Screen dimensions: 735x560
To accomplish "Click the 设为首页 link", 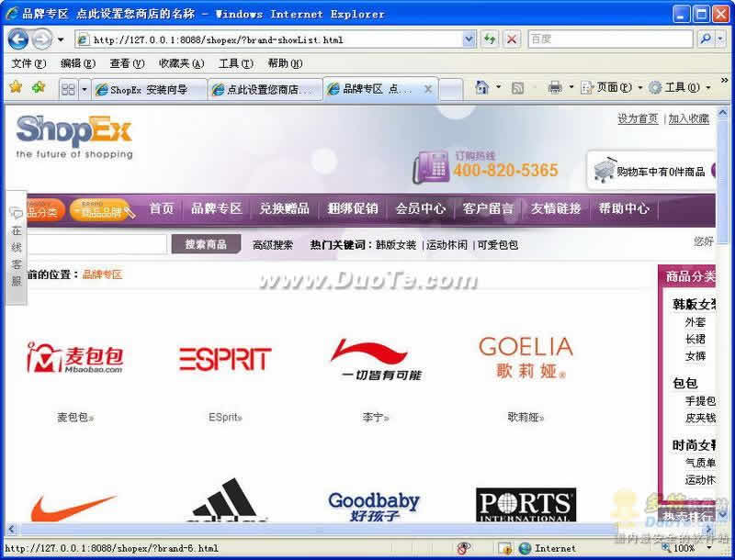I will (638, 119).
